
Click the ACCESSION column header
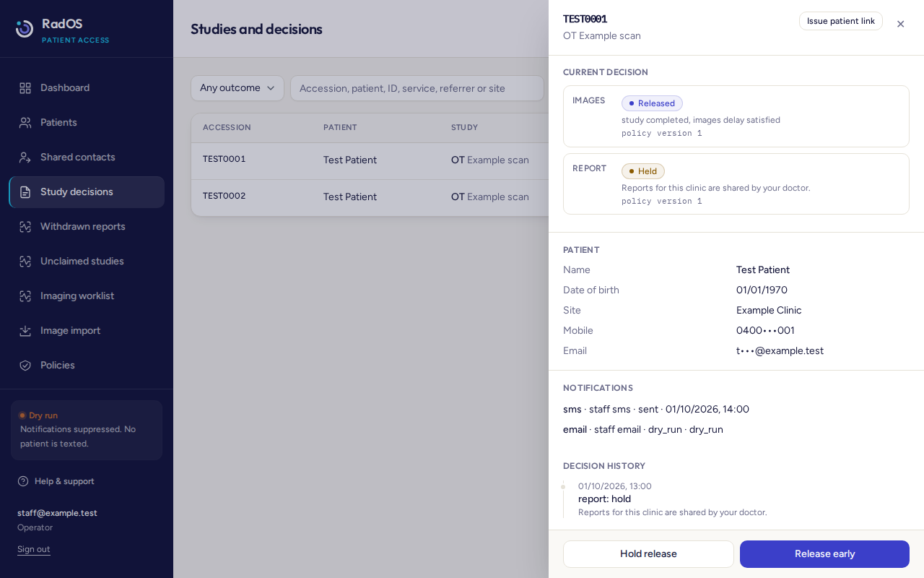pos(227,127)
